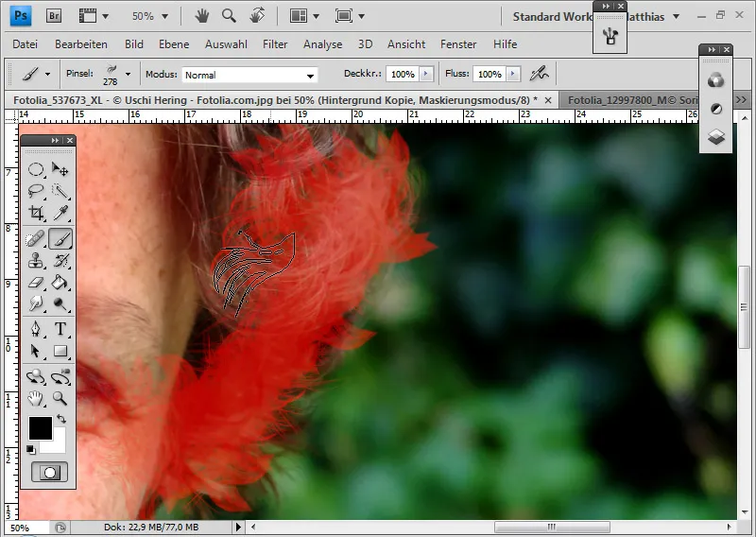This screenshot has height=537, width=756.
Task: Select the Healing Brush bandage tool
Action: 36,238
